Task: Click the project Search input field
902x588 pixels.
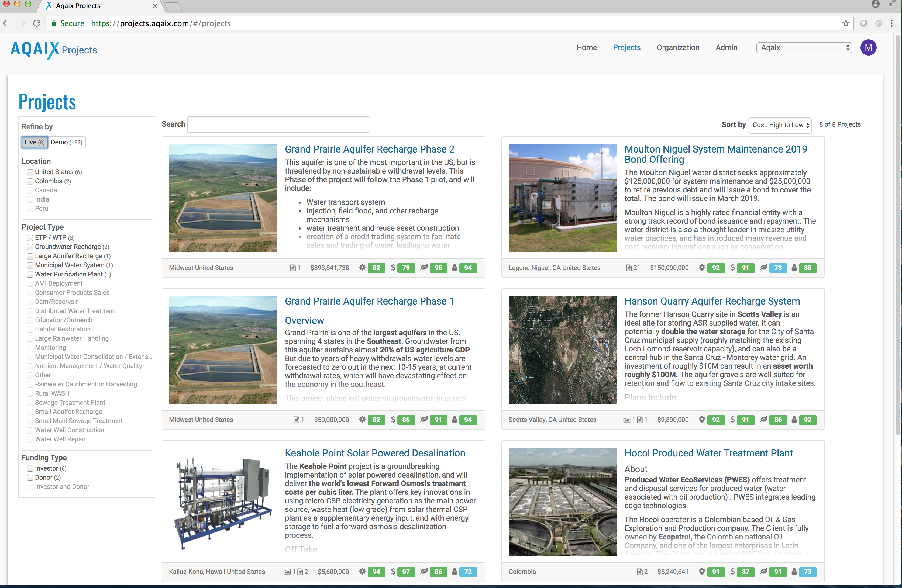Action: click(278, 125)
